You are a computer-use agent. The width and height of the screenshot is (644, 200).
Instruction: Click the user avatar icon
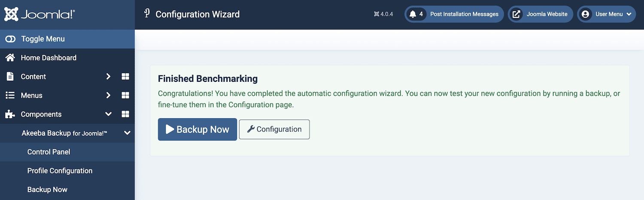(x=585, y=14)
